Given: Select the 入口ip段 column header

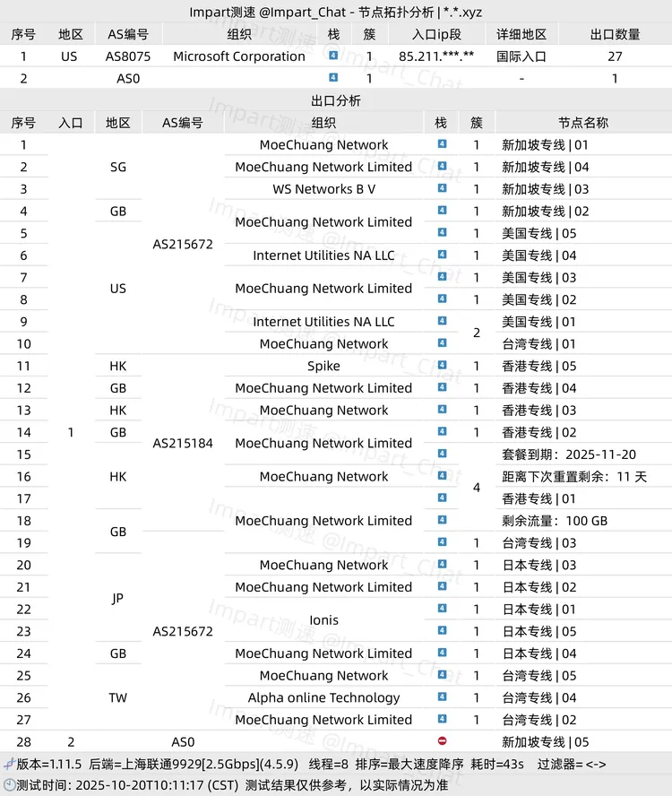Looking at the screenshot, I should [436, 34].
